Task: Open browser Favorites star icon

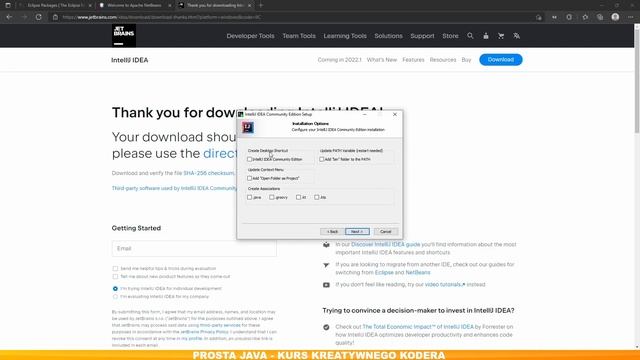Action: click(585, 17)
